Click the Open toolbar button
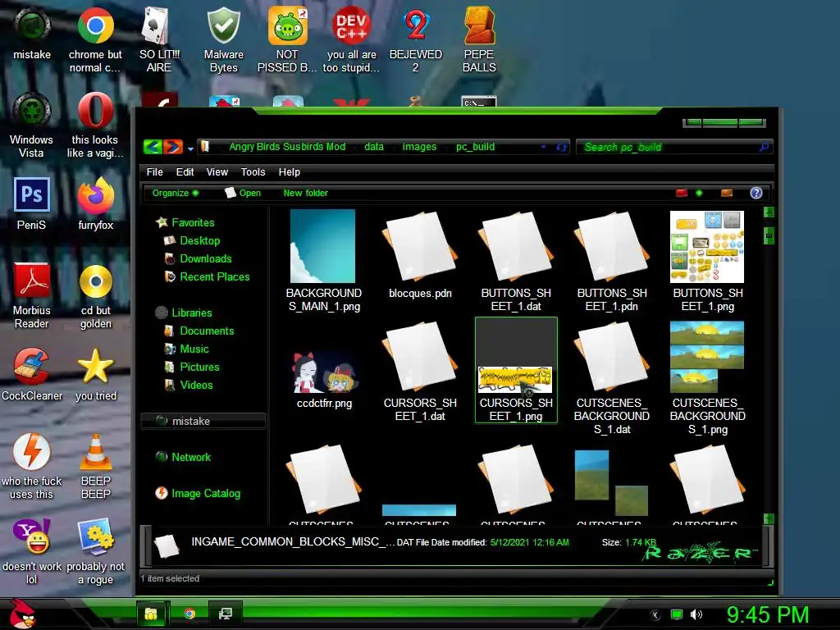Image resolution: width=840 pixels, height=630 pixels. pos(243,193)
